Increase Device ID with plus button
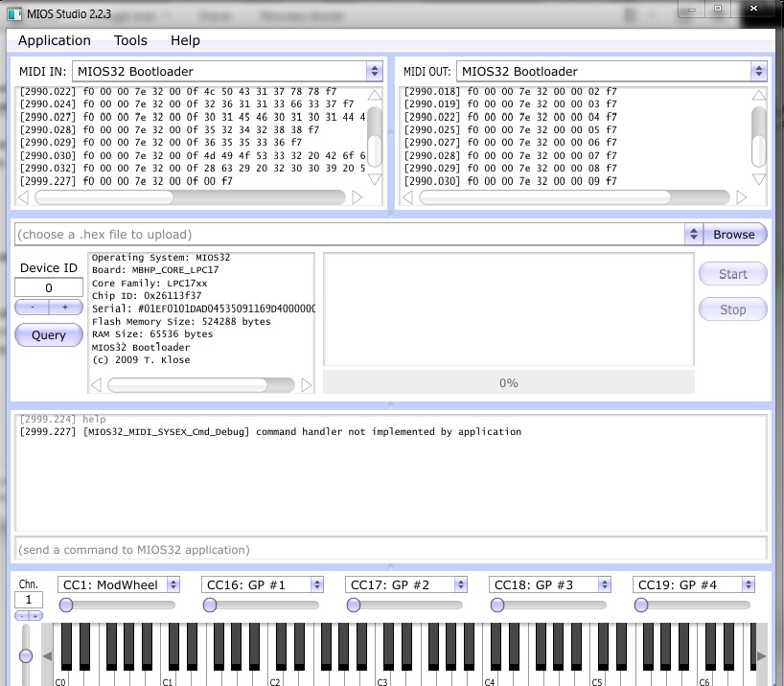The image size is (784, 686). tap(65, 308)
